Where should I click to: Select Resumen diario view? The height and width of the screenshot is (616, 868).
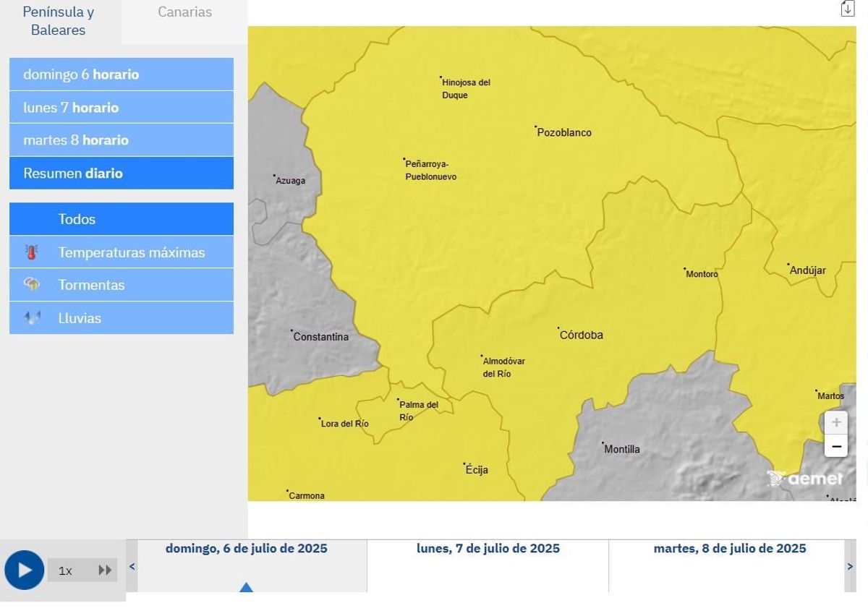click(x=122, y=174)
